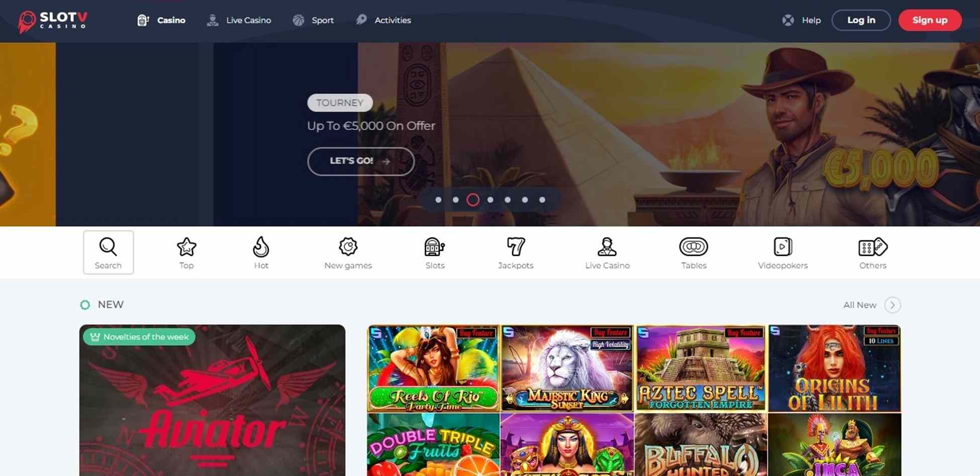
Task: Select the Top star category
Action: pos(186,253)
